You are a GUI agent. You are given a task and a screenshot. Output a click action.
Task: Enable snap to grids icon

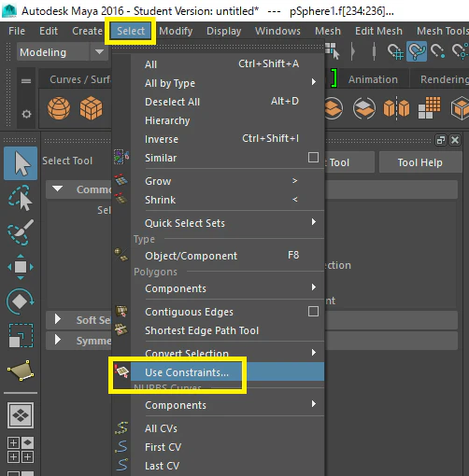click(x=395, y=51)
